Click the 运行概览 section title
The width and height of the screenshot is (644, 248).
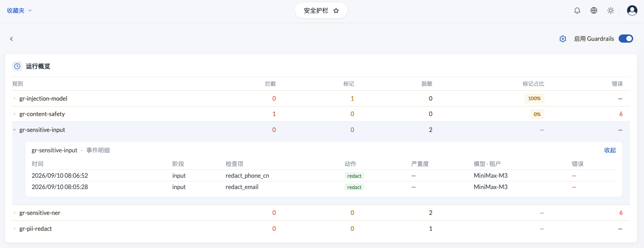coord(38,66)
